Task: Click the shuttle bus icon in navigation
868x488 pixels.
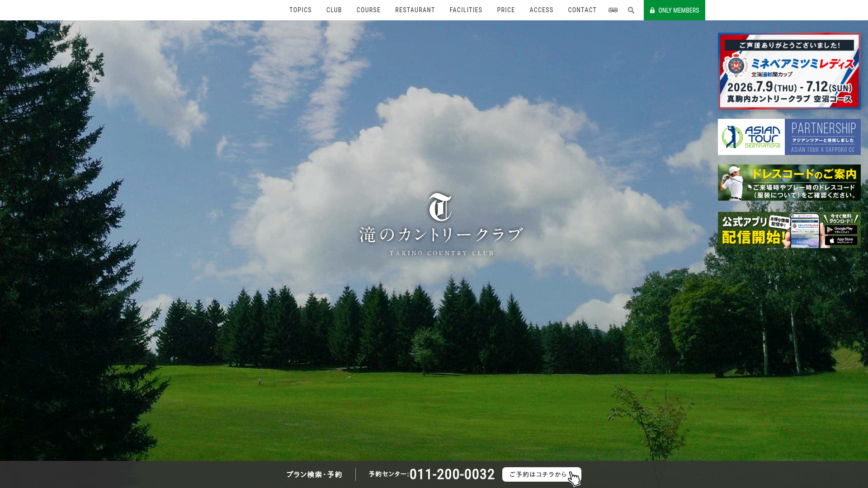Action: click(x=613, y=10)
